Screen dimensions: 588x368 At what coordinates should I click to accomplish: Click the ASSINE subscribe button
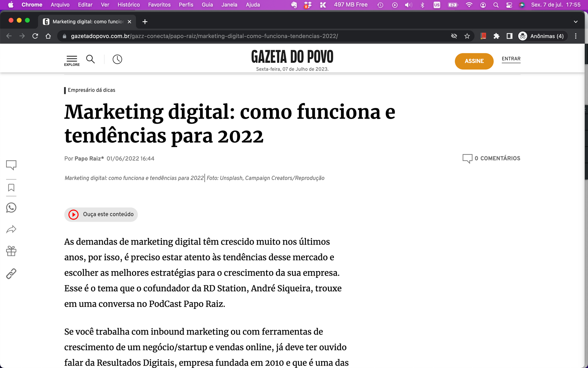(474, 61)
